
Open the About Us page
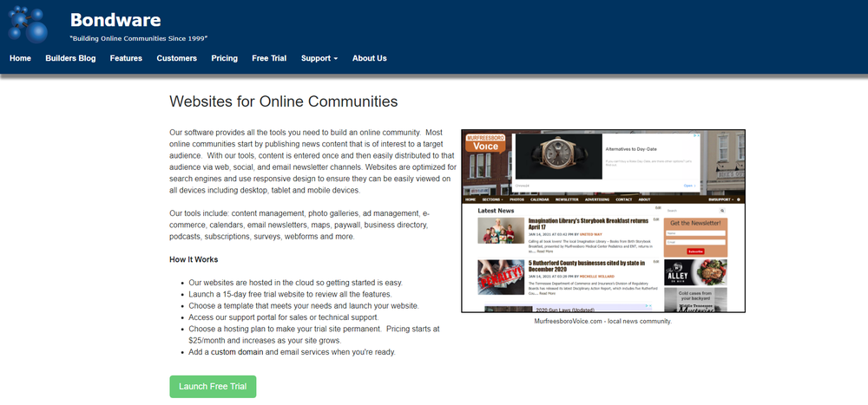click(x=369, y=58)
